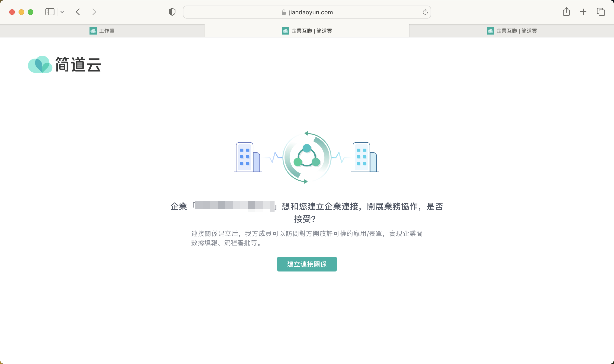Add a new tab with plus icon

pos(583,12)
